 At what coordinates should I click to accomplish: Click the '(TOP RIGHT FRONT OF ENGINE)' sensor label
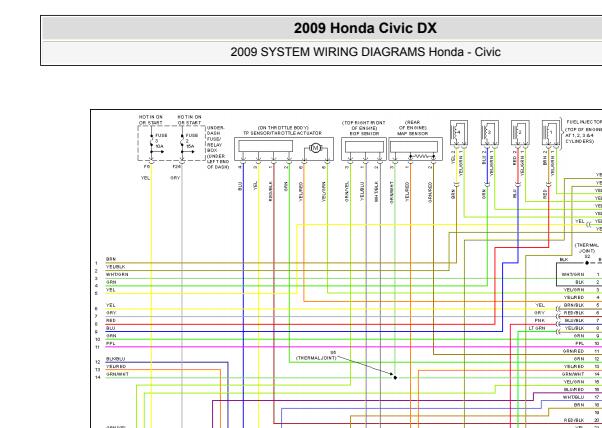pyautogui.click(x=364, y=125)
